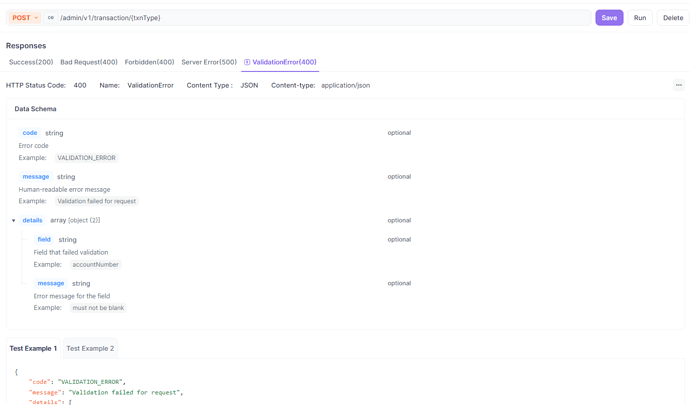Select the code field name tag
The image size is (690, 405).
point(30,133)
